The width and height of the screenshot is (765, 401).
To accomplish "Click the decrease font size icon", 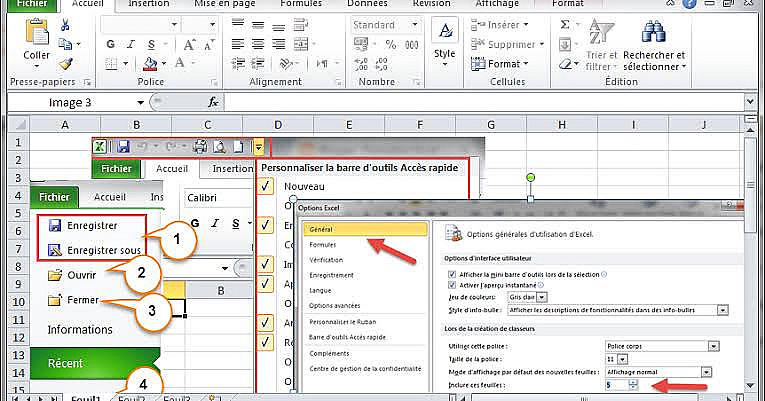I will click(x=209, y=45).
